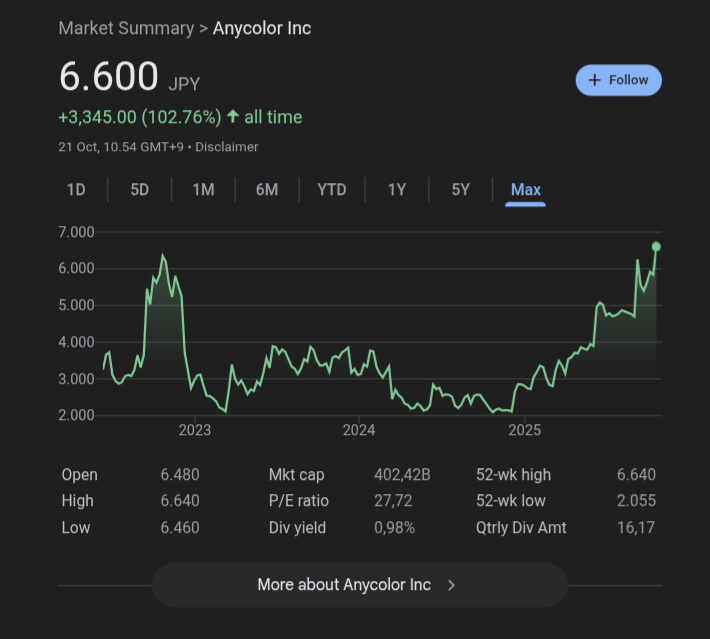
Task: Select the 1D time range tab
Action: tap(76, 189)
